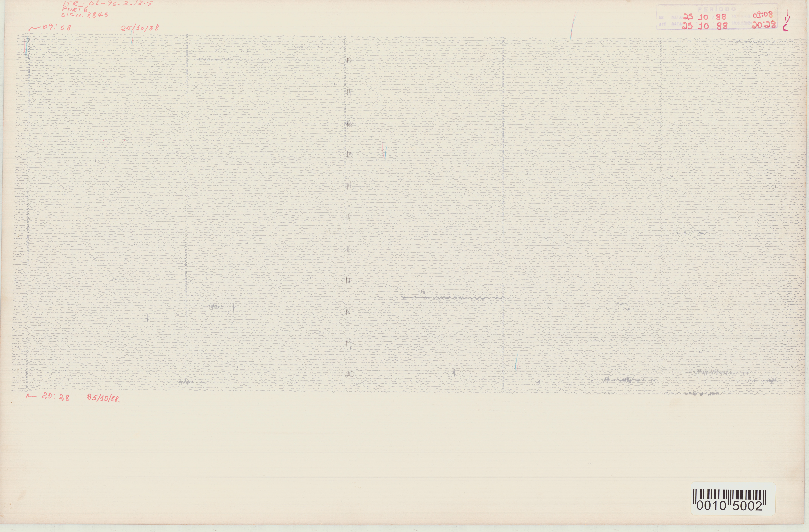
Task: Click the hour label '11' on the seismogram
Action: tap(349, 92)
